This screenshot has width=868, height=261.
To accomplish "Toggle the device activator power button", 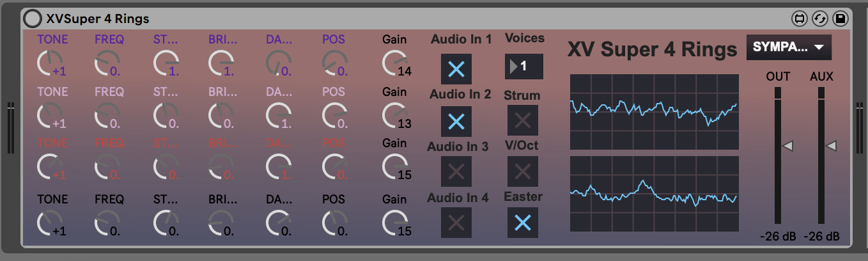I will click(31, 19).
